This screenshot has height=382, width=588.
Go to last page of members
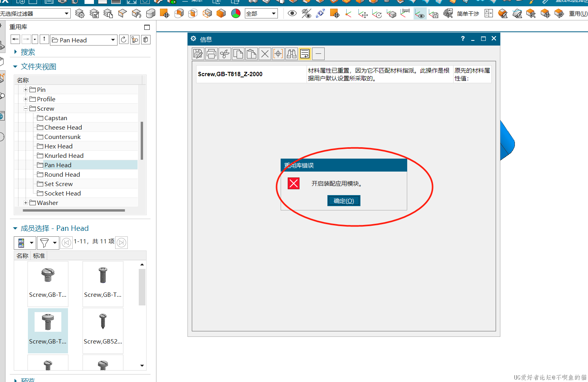coord(121,243)
